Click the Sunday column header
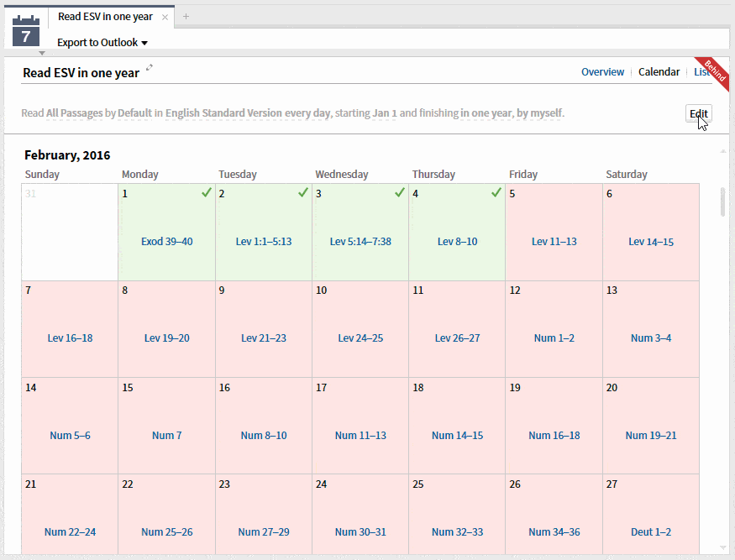735x560 pixels. 42,175
